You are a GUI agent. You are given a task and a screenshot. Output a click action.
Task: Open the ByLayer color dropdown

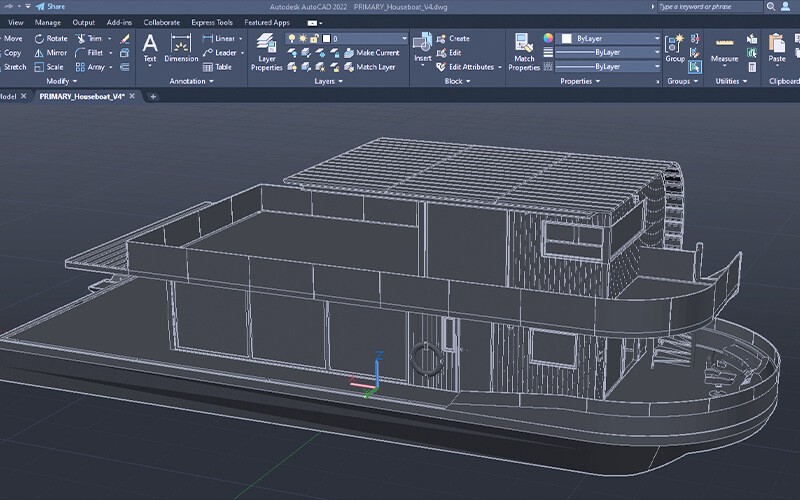(656, 38)
